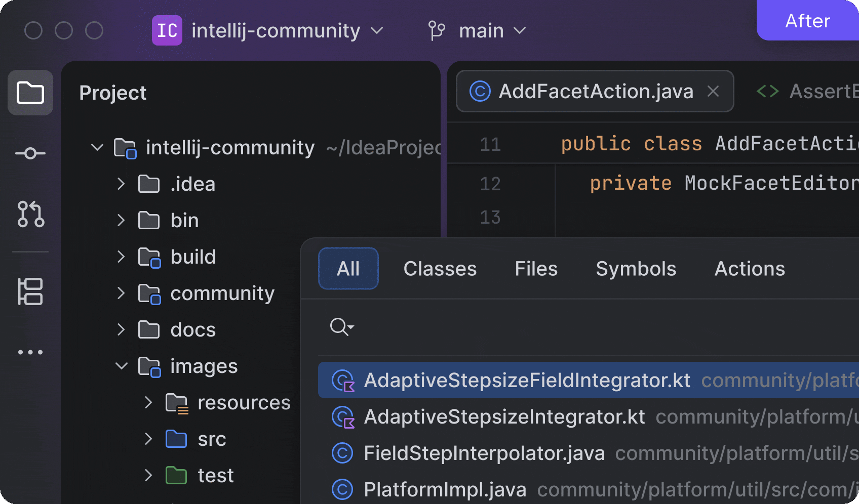Click the IC project badge icon

[167, 31]
